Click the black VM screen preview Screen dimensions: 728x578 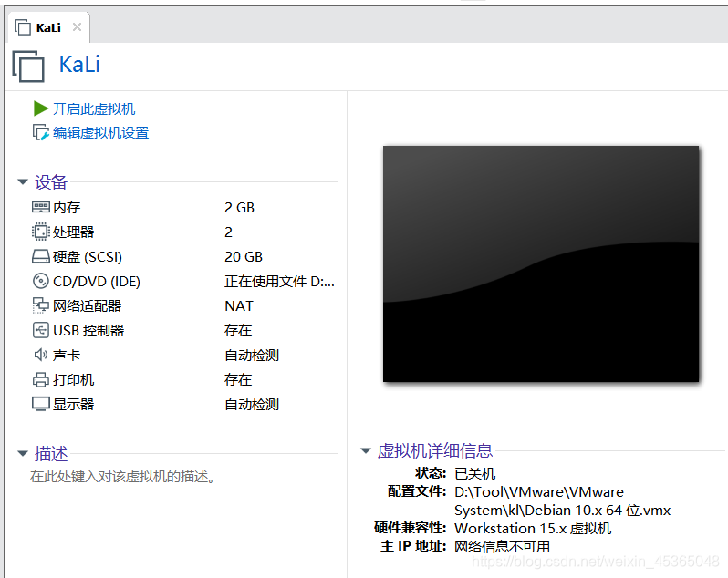tap(541, 264)
